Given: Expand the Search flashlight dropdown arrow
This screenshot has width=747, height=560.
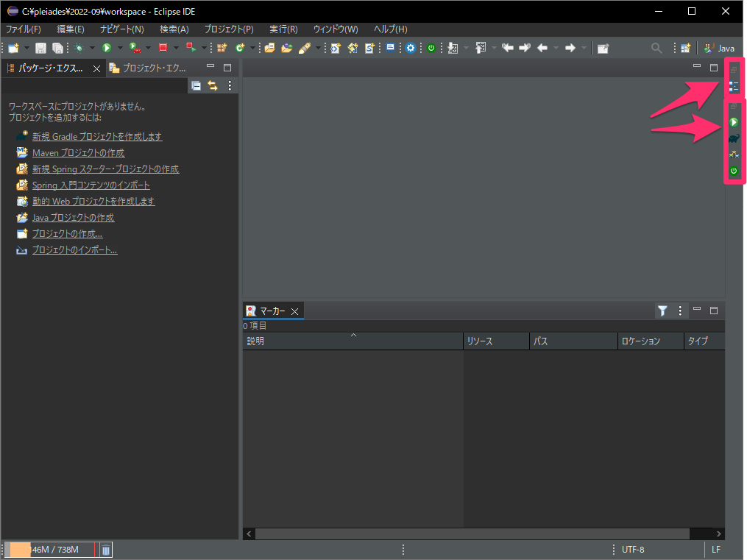Looking at the screenshot, I should click(x=318, y=48).
